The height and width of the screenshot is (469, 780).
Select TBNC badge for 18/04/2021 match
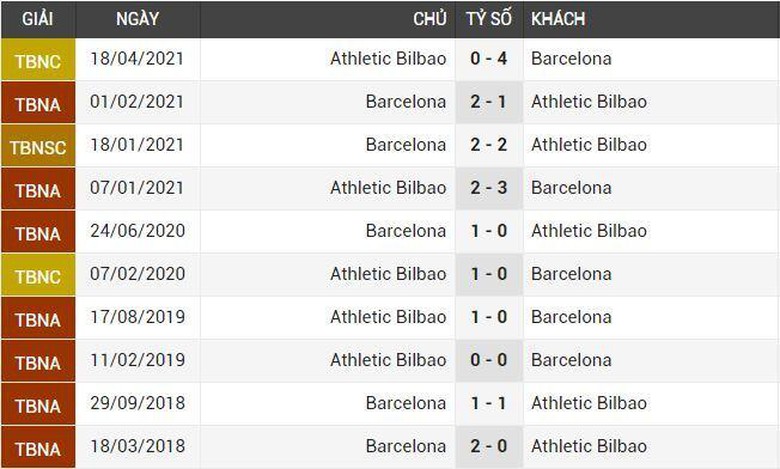point(38,61)
